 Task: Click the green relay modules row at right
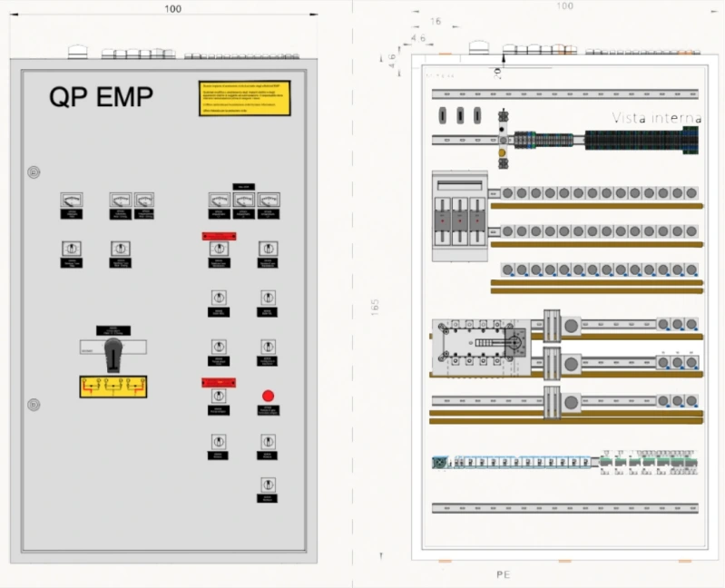pos(649,462)
